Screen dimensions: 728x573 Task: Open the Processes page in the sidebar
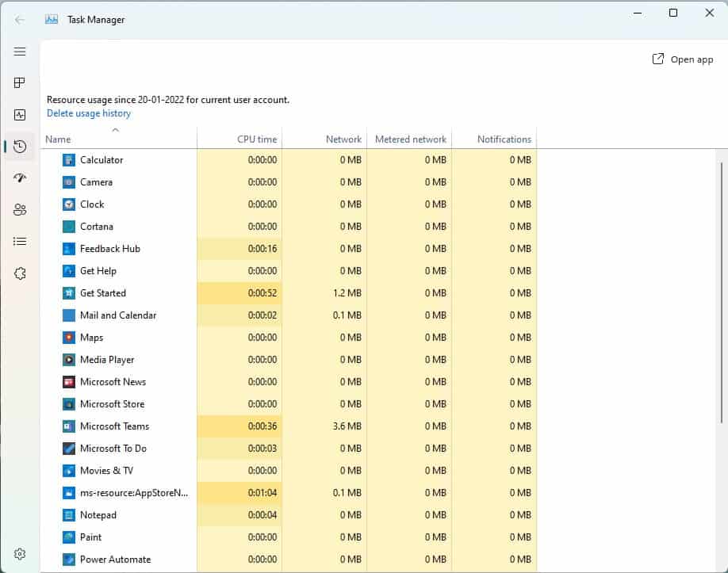(20, 82)
